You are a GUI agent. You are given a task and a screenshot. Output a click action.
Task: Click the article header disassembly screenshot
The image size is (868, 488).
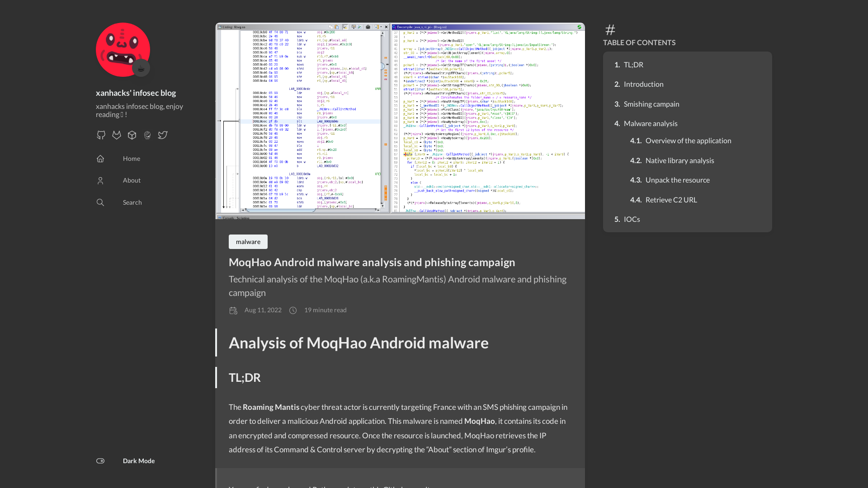[400, 121]
